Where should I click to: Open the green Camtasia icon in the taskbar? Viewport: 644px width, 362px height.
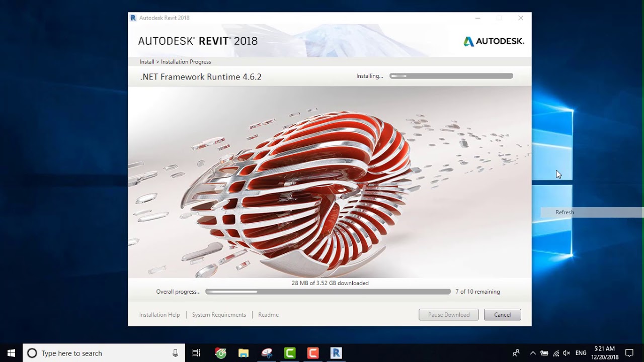coord(290,353)
